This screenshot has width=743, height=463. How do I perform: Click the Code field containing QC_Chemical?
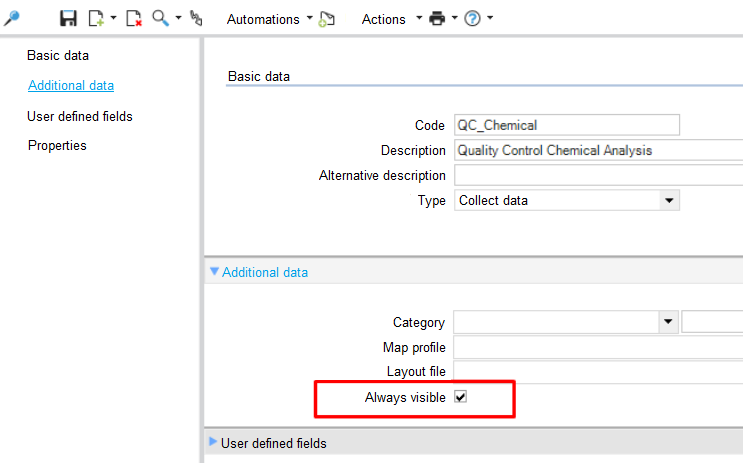tap(567, 125)
